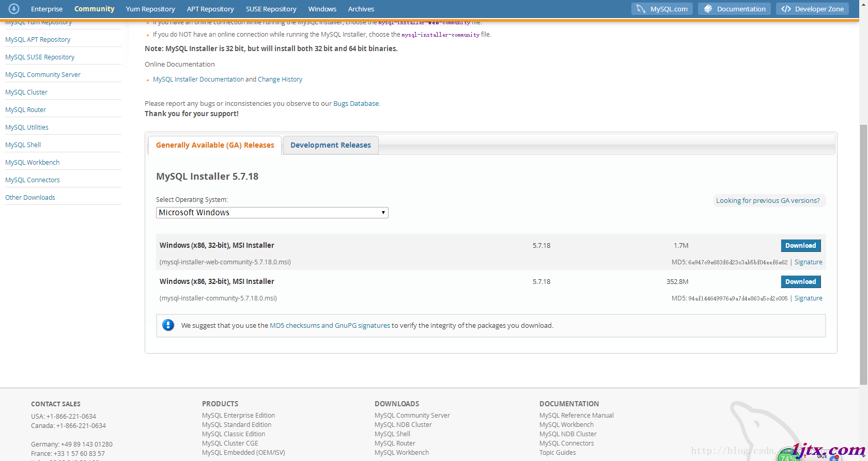Open the Select Operating System dropdown

click(272, 213)
